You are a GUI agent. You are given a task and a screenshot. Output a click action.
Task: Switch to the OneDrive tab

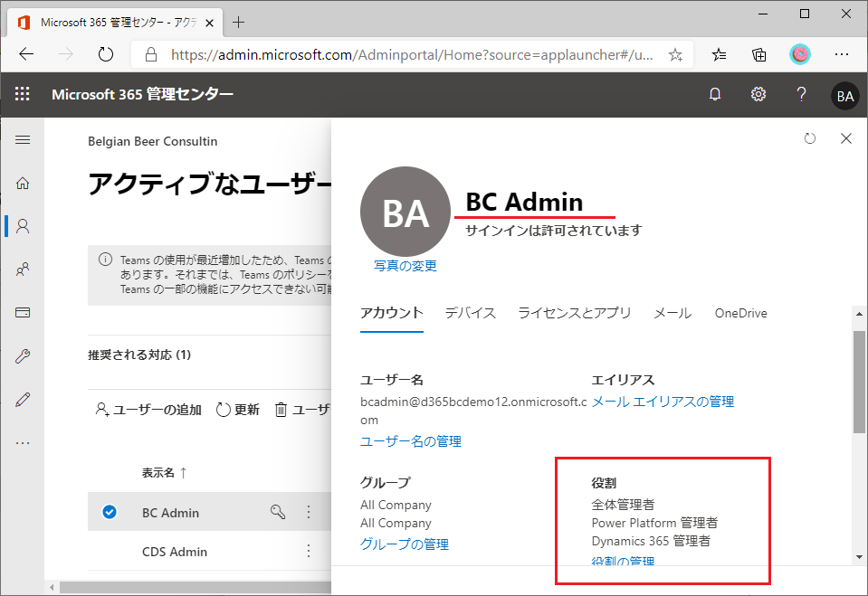740,313
